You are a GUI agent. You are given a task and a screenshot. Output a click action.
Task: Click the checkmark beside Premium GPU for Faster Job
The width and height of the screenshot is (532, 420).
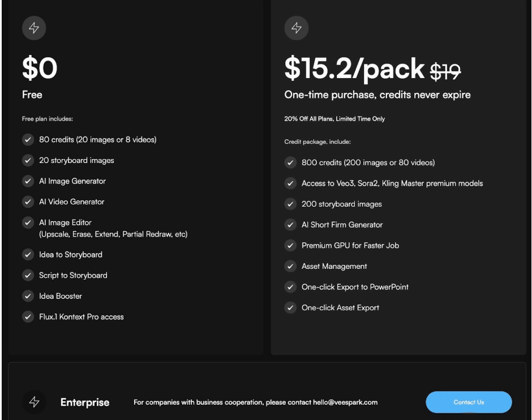pyautogui.click(x=290, y=246)
